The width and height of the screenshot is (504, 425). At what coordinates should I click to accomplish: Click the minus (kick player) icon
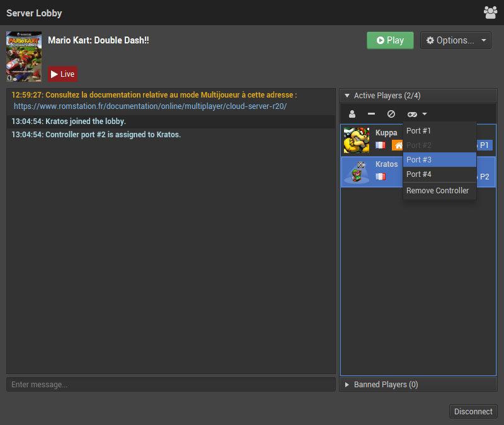372,114
